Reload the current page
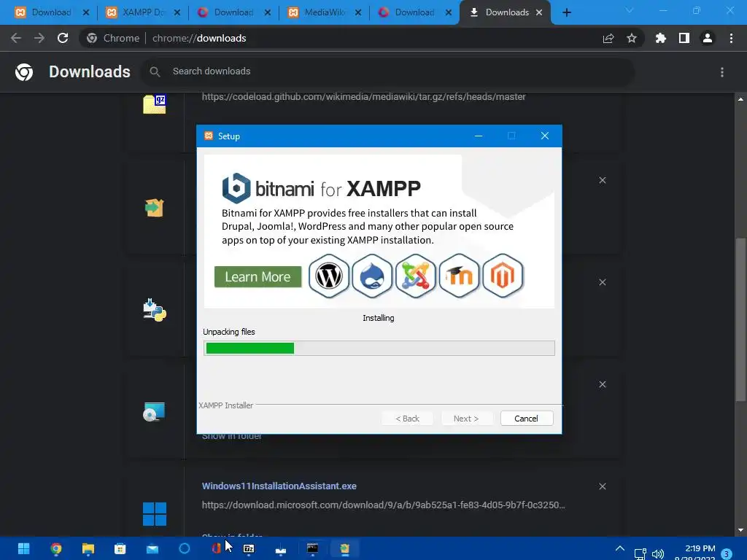 63,38
